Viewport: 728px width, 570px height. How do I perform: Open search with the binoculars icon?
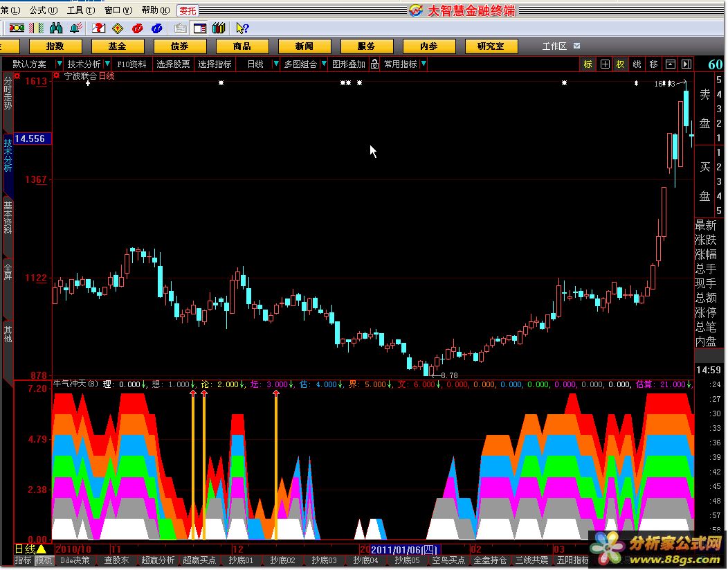(56, 28)
